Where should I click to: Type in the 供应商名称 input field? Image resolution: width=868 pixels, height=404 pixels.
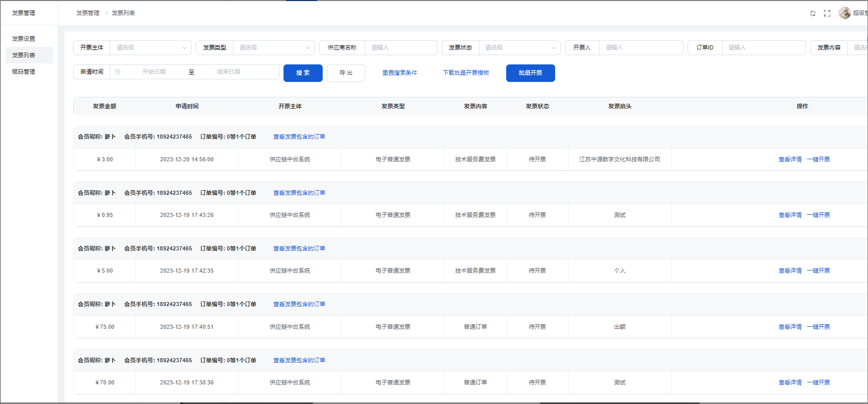400,47
